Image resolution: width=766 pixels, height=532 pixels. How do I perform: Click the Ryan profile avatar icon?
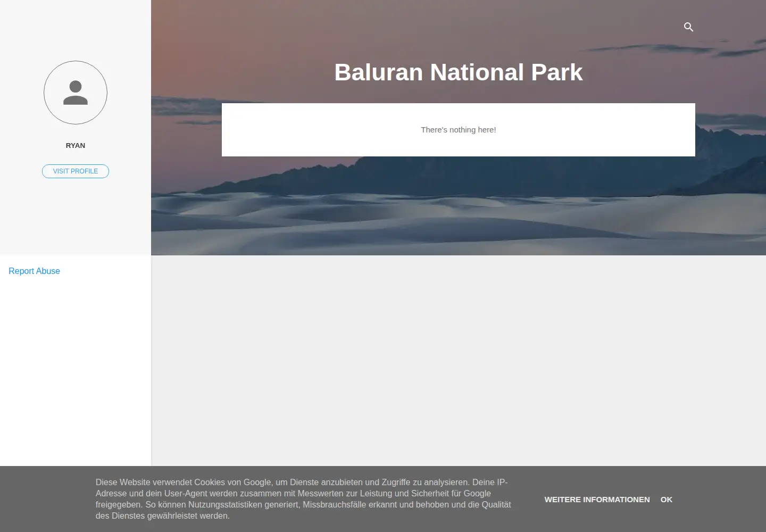pos(76,93)
